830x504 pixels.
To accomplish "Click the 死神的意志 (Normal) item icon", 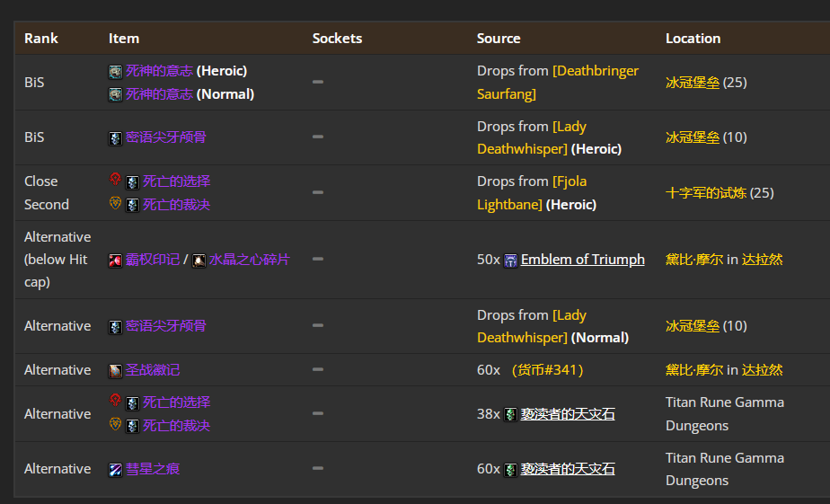I will (x=116, y=95).
